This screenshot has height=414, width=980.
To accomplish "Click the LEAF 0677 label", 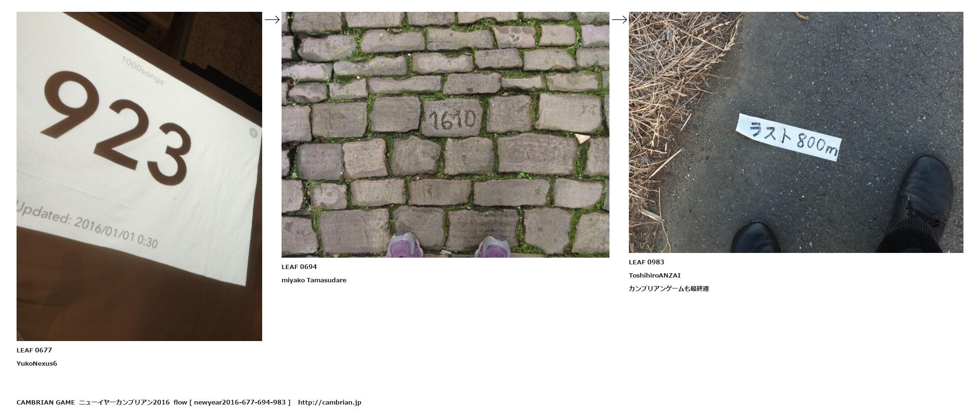I will tap(34, 350).
